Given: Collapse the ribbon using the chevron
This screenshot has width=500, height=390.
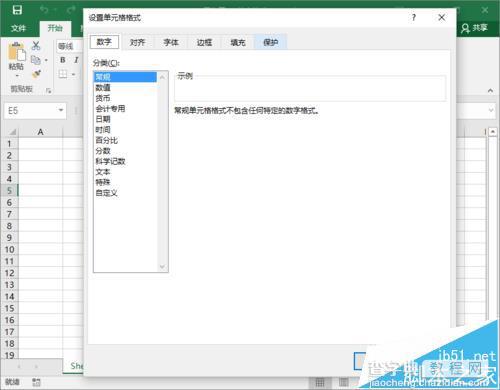Looking at the screenshot, I should (x=490, y=91).
